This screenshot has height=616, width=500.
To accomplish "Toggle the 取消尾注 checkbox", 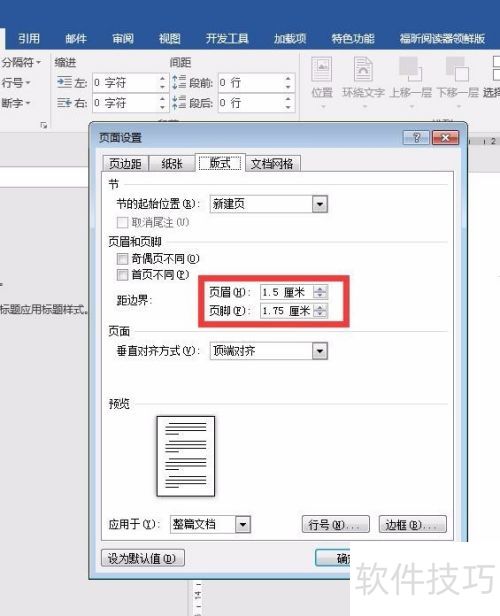I will pyautogui.click(x=122, y=223).
